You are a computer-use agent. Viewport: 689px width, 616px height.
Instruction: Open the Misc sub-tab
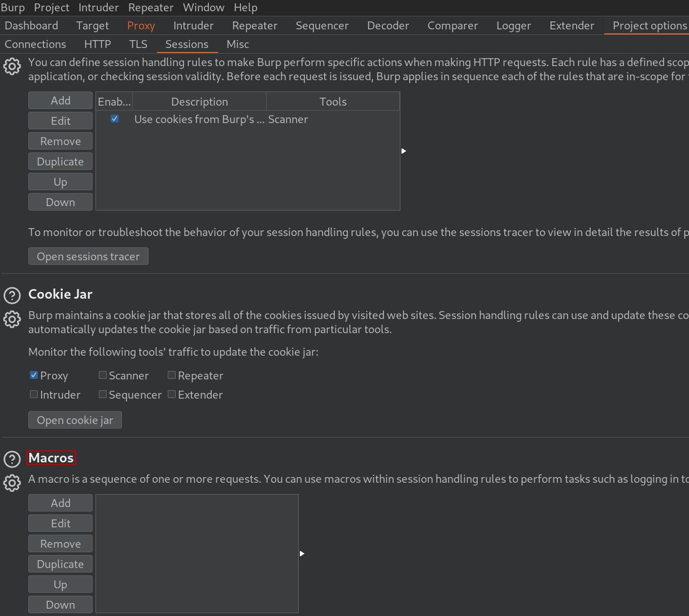[238, 44]
